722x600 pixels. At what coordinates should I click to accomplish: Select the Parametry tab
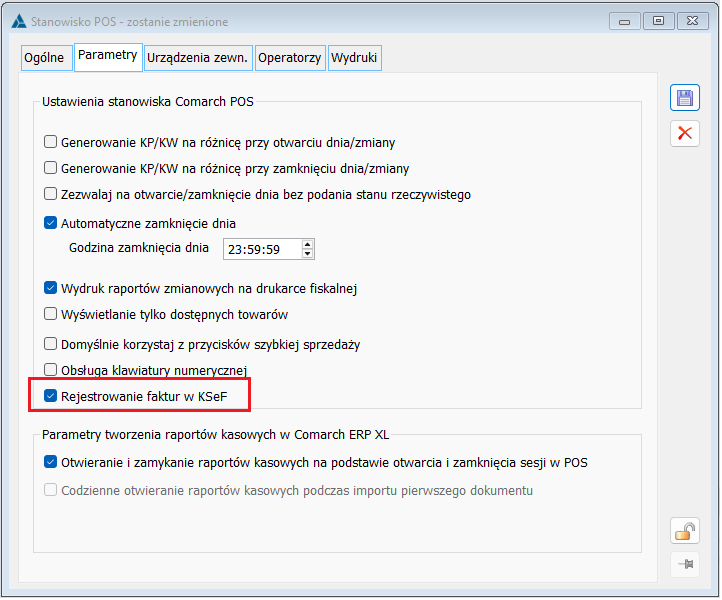click(108, 57)
